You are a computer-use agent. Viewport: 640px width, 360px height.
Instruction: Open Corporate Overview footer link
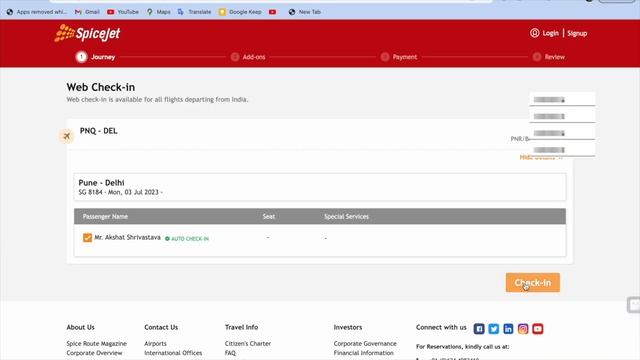[x=94, y=353]
